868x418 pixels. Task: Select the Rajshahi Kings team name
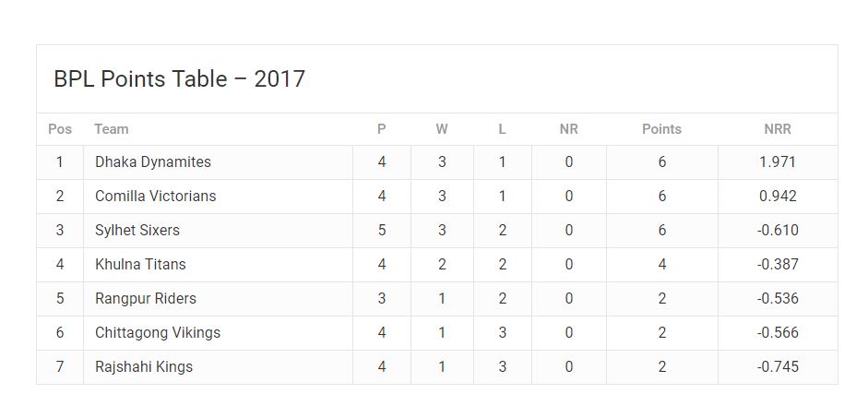(144, 367)
